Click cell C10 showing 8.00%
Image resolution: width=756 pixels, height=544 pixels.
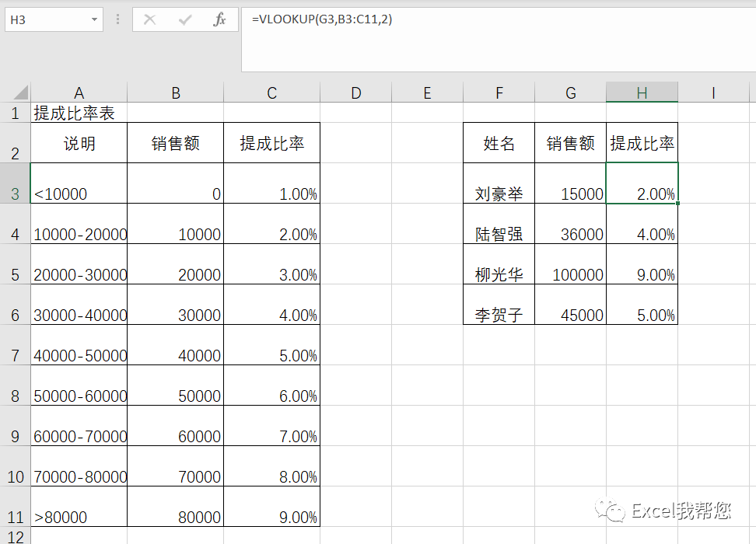tap(272, 467)
